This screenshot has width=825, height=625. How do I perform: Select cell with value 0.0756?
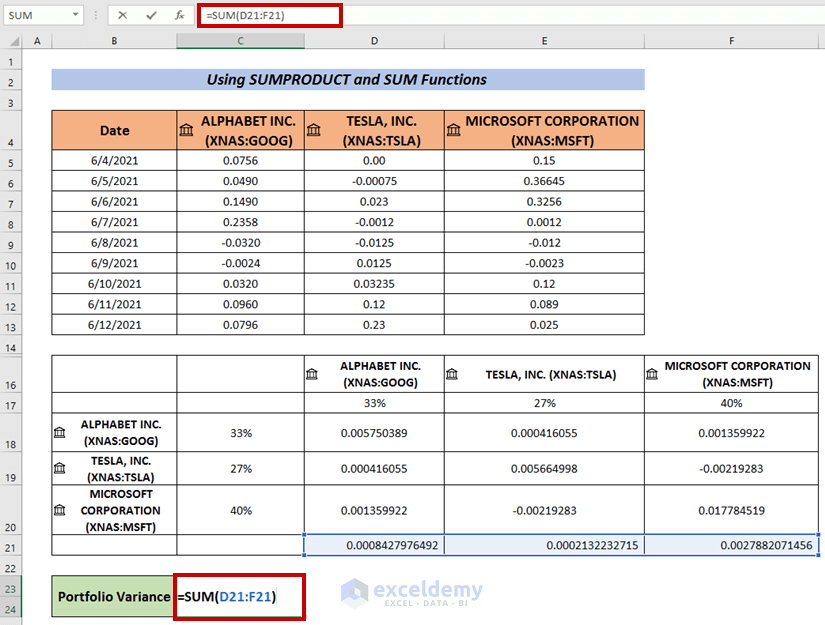(x=240, y=160)
